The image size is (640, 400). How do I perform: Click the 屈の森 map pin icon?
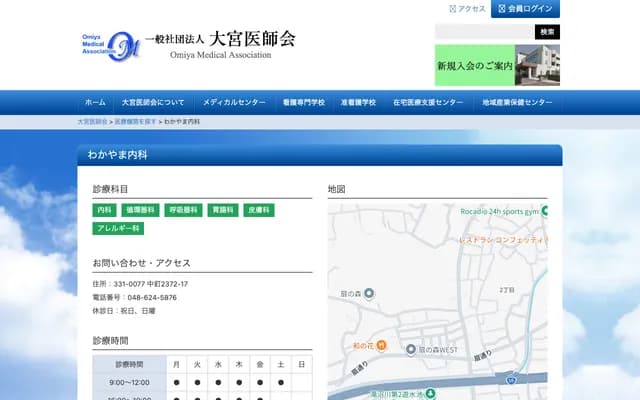pos(369,293)
